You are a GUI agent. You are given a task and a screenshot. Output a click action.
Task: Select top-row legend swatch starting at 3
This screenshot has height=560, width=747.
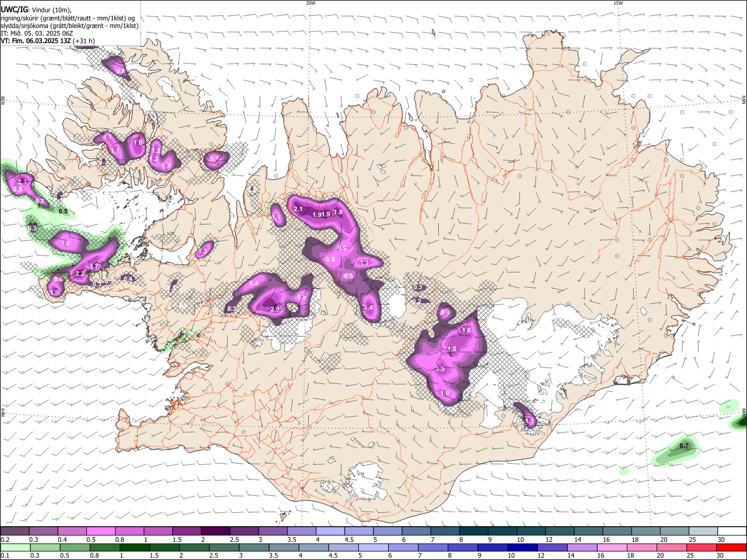[272, 531]
